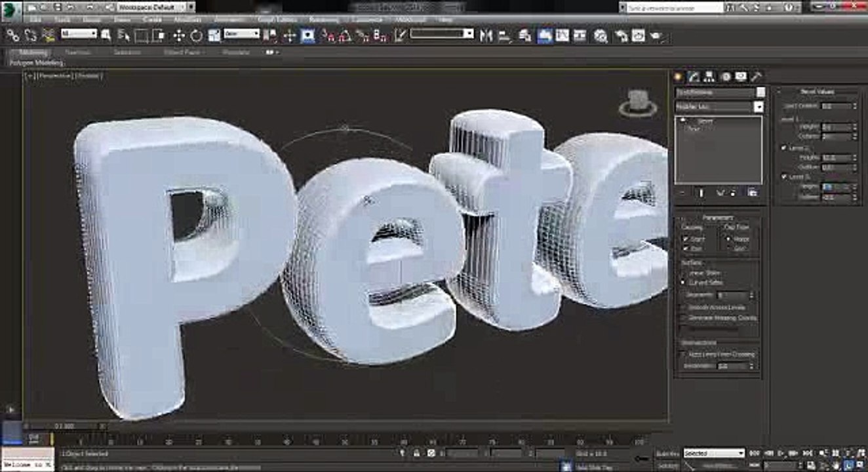Switch to the Motion command panel
Viewport: 868px width, 472px height.
click(x=726, y=77)
